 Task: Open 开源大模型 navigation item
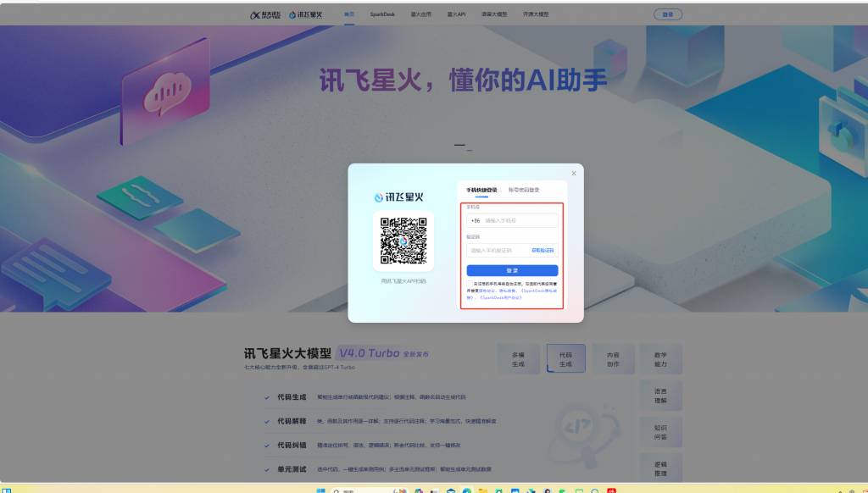(536, 14)
